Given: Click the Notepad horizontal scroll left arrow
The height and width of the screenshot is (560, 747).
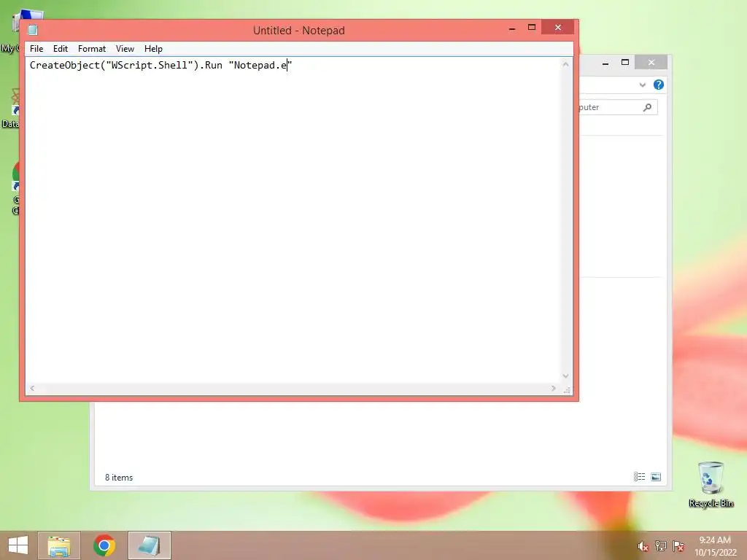Looking at the screenshot, I should point(32,388).
